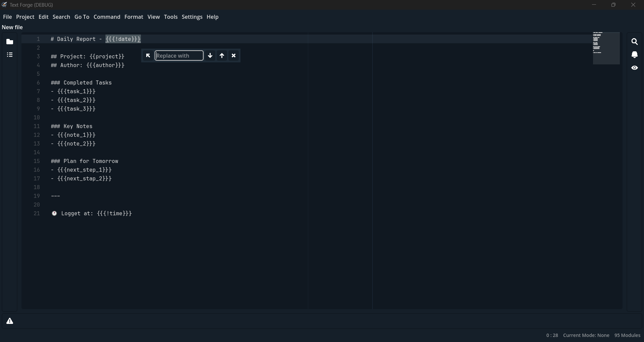Image resolution: width=644 pixels, height=342 pixels.
Task: Open notifications via the bell icon
Action: pos(635,55)
